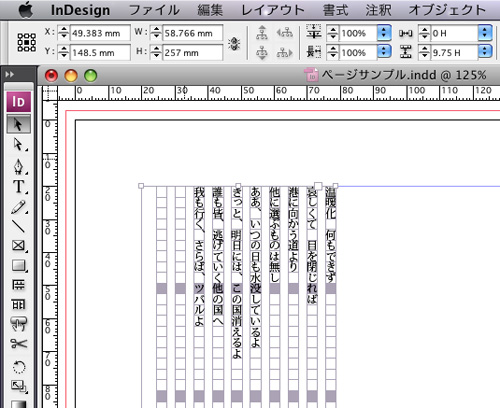Click the Y position stepper arrows
Viewport: 500px width, 408px height.
[63, 53]
